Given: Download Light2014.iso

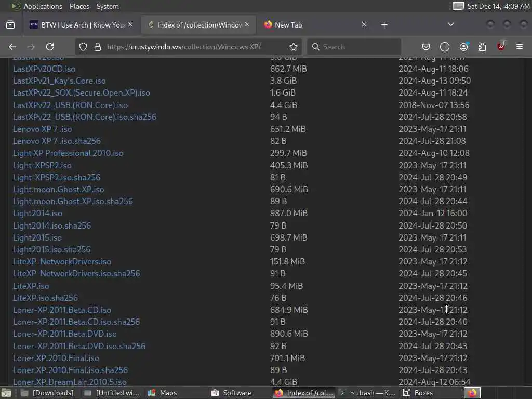Looking at the screenshot, I should click(37, 214).
